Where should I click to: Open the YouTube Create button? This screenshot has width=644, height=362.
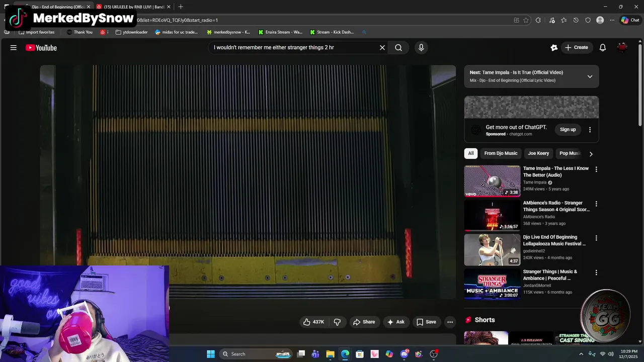click(x=577, y=48)
